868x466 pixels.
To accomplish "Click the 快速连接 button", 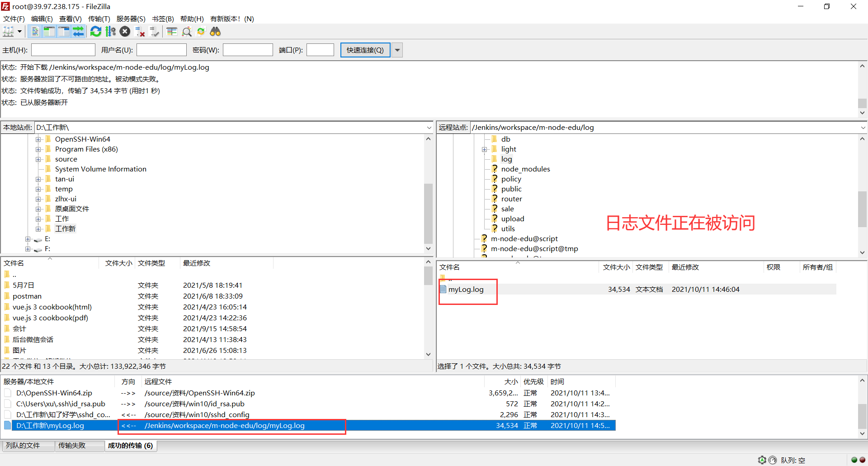I will coord(365,50).
